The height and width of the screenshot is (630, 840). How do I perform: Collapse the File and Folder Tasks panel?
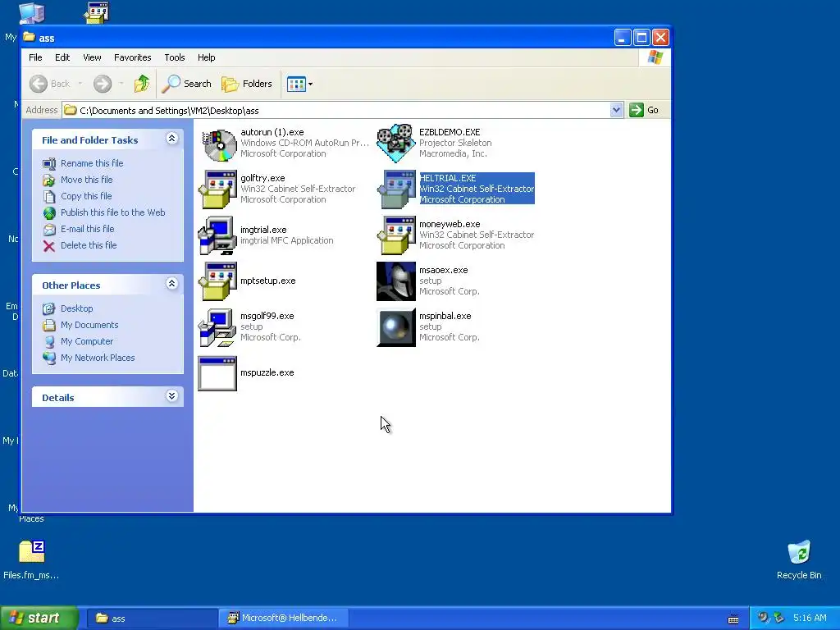pyautogui.click(x=171, y=139)
